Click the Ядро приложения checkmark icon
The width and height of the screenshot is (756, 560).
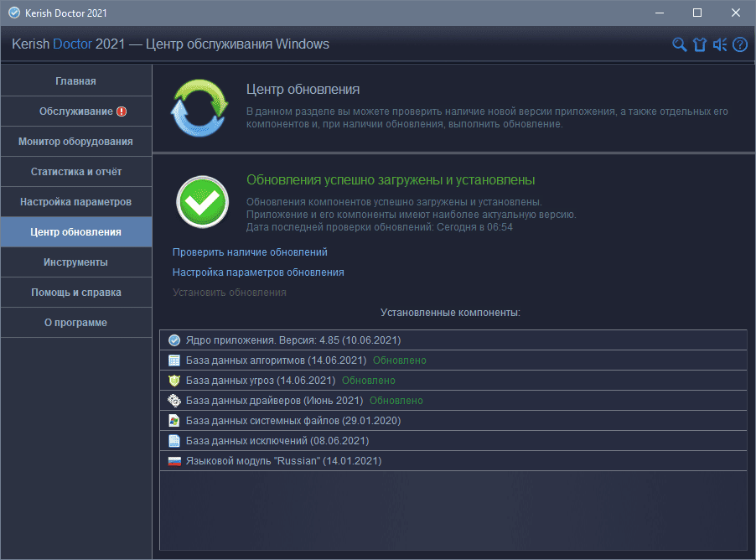(x=174, y=340)
